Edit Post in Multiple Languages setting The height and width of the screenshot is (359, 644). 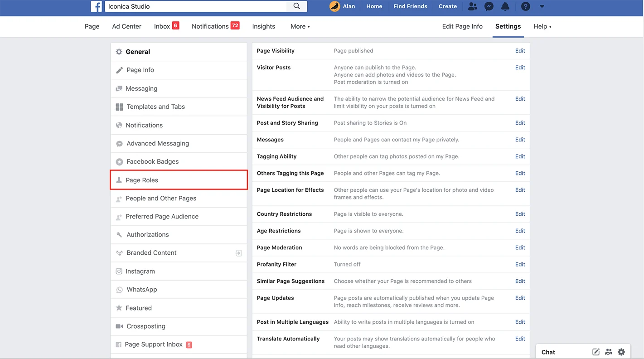520,322
